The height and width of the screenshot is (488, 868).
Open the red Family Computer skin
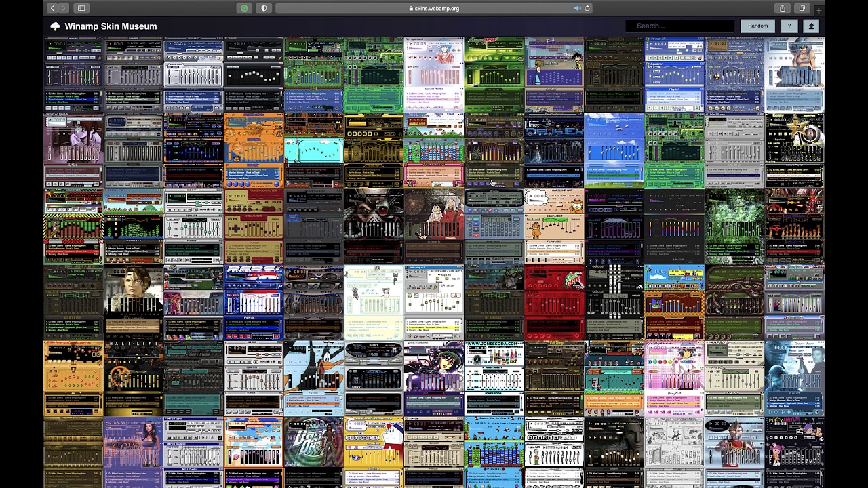(254, 226)
